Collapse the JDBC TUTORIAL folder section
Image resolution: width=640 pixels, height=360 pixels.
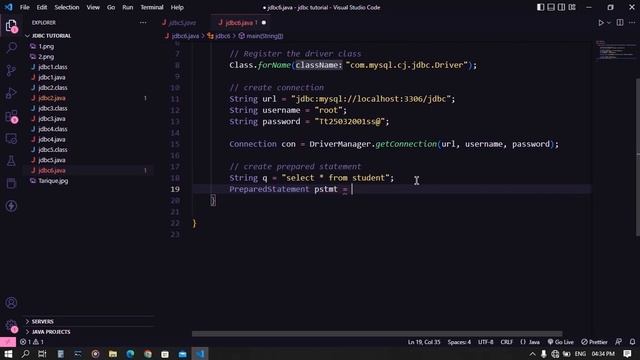pos(51,36)
